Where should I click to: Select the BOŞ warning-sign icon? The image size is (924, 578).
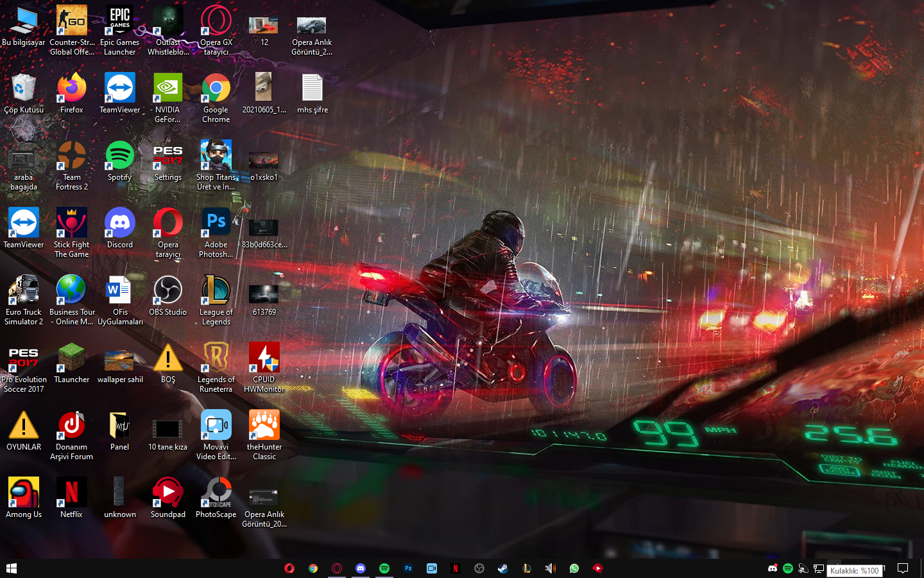[x=168, y=364]
